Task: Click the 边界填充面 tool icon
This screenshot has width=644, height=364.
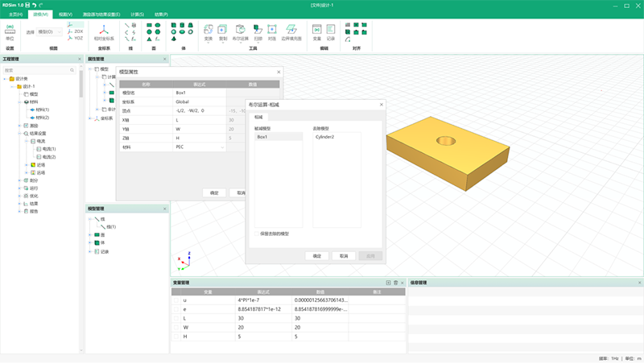Action: [x=292, y=31]
